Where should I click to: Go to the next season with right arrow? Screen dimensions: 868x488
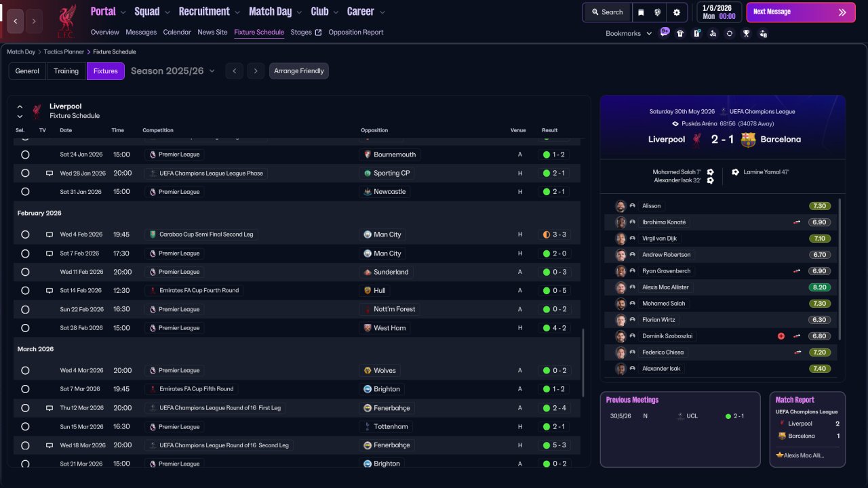click(256, 71)
